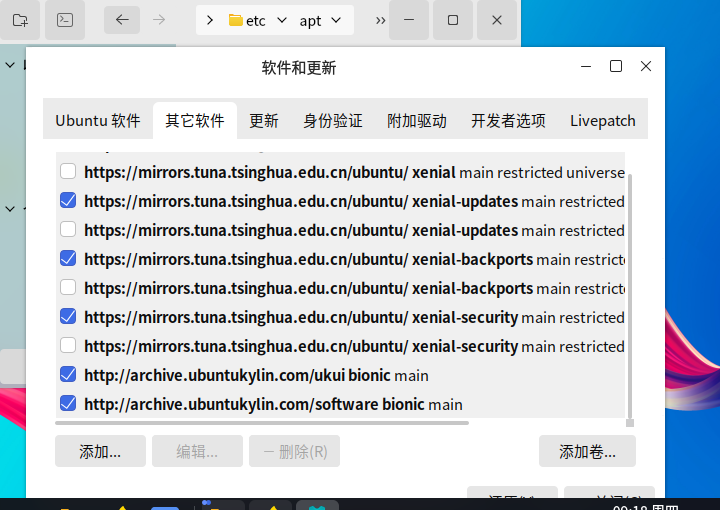Minimize the file manager window
Screen dimensions: 720x510
click(x=409, y=20)
